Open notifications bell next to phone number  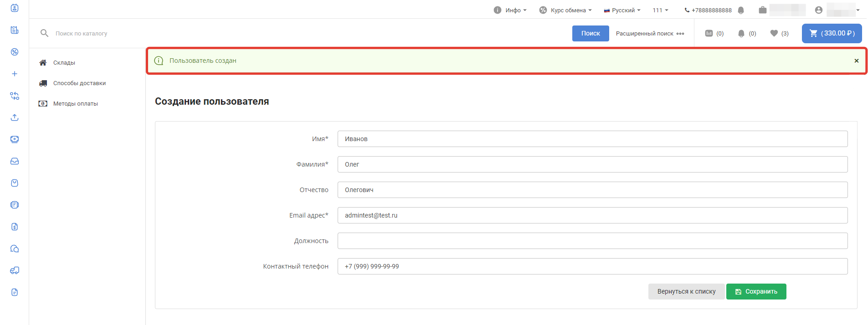pos(741,10)
